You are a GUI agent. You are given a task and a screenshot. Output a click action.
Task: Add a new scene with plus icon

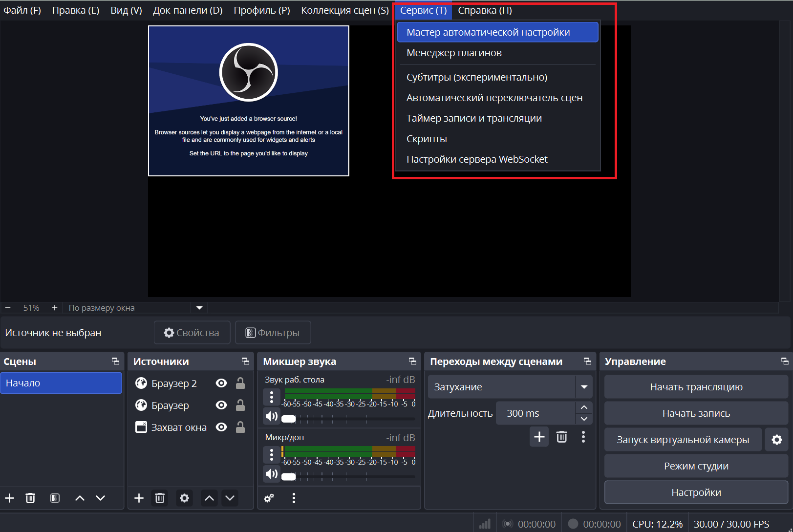(x=10, y=498)
